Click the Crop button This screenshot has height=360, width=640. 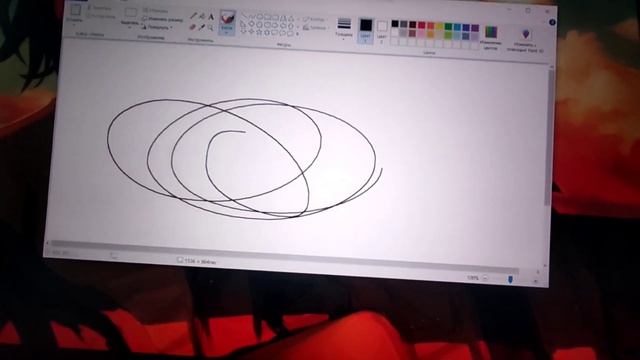coord(155,11)
